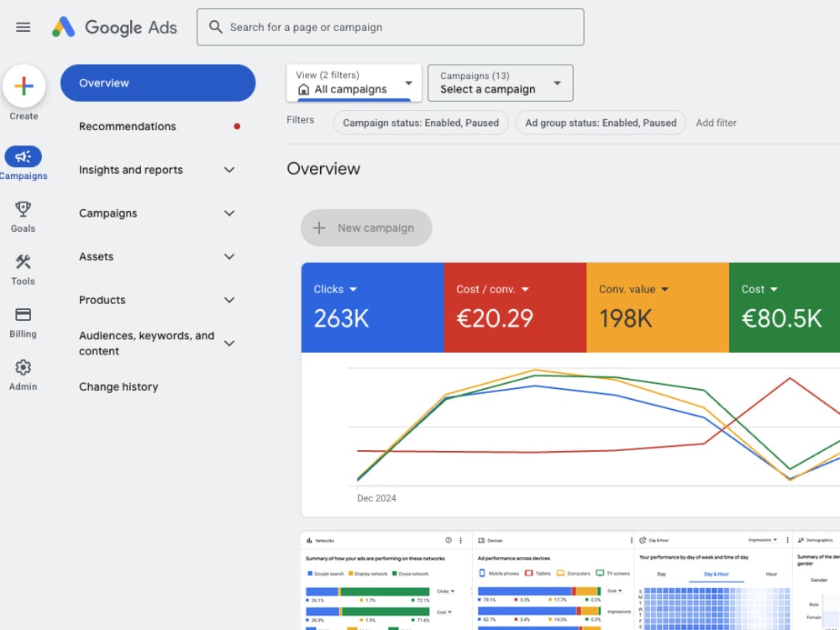The height and width of the screenshot is (630, 840).
Task: Click the Google Ads logo
Action: (x=114, y=27)
